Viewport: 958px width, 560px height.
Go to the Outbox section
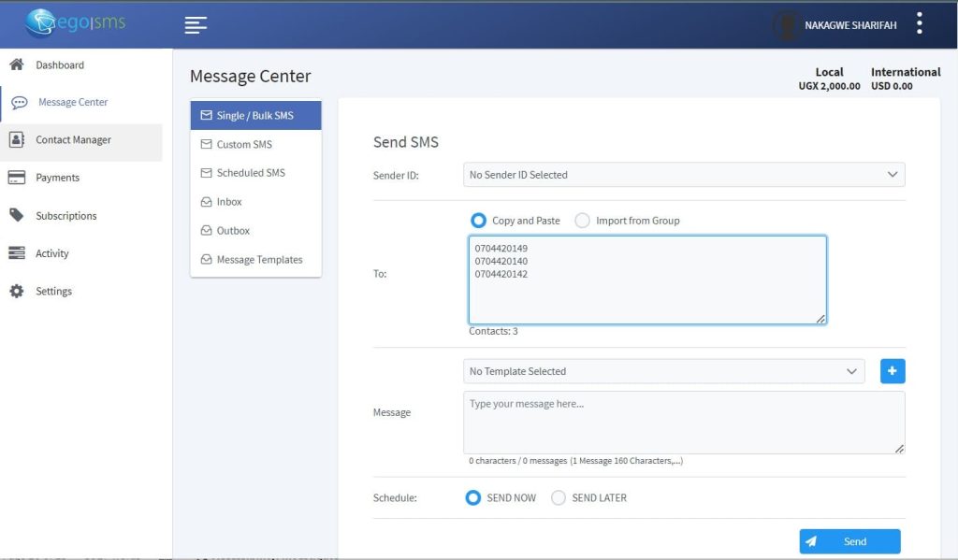[x=233, y=231]
